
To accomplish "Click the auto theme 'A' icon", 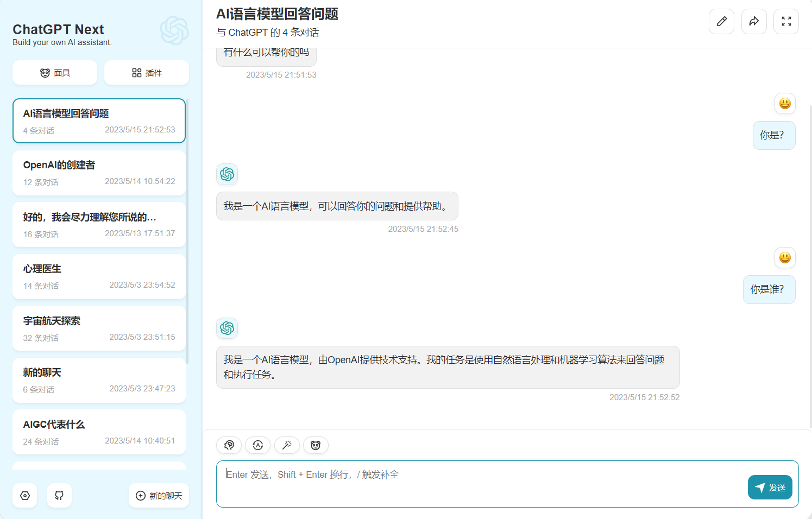I will click(257, 445).
